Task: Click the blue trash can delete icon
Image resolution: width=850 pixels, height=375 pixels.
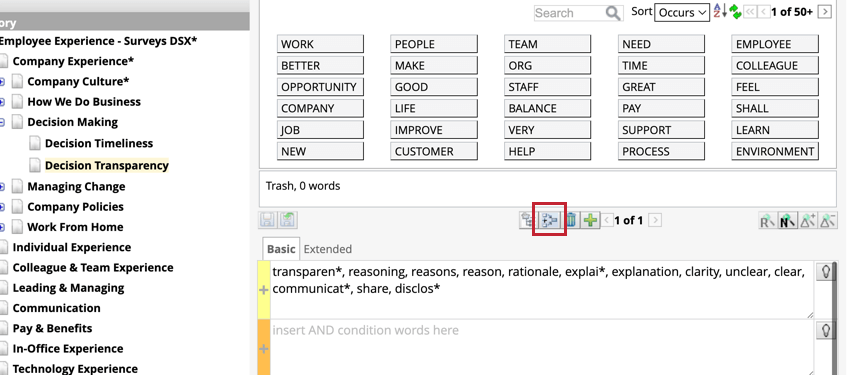Action: [x=571, y=220]
